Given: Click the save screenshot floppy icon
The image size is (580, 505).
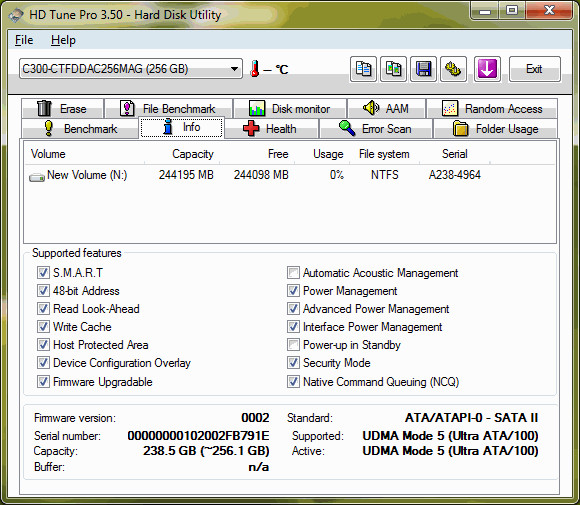Looking at the screenshot, I should coord(424,69).
